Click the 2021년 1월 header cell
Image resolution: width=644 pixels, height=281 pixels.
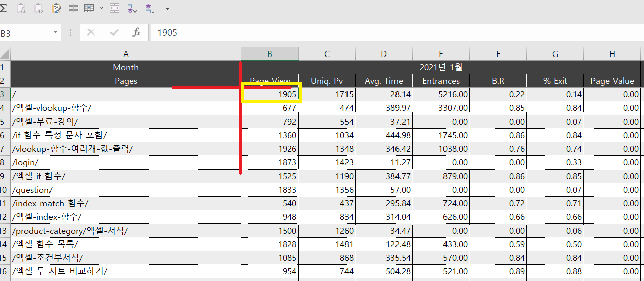tap(441, 67)
